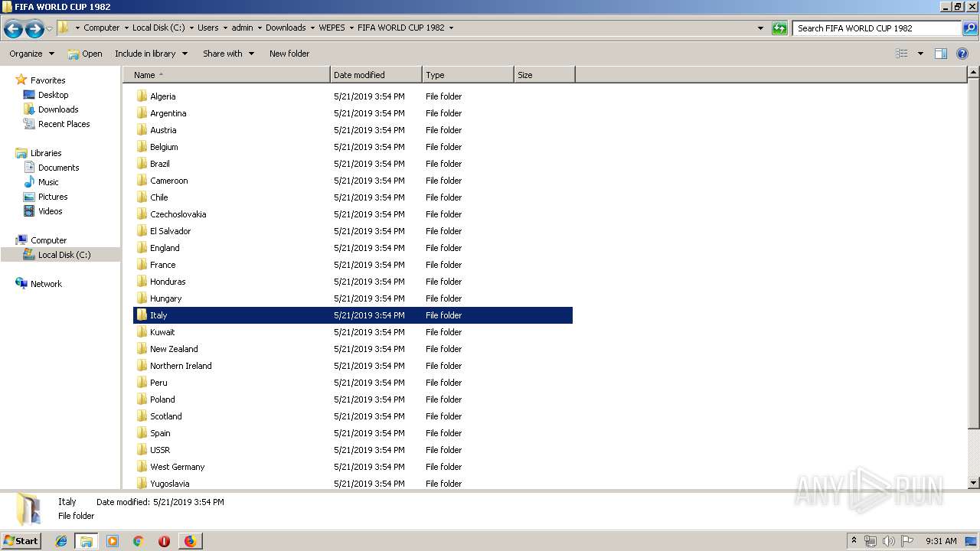Select the Czechoslovakia folder
Screen dimensions: 980x551
(x=353, y=214)
